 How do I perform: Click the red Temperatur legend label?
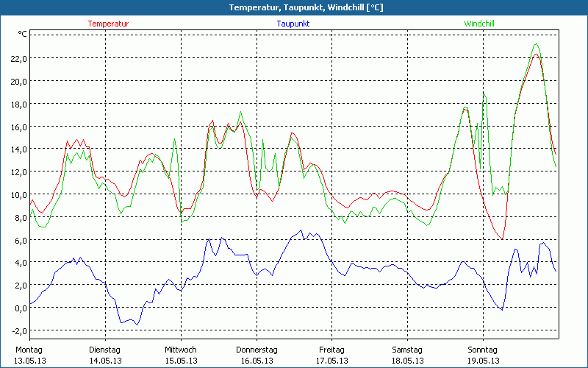pos(108,24)
